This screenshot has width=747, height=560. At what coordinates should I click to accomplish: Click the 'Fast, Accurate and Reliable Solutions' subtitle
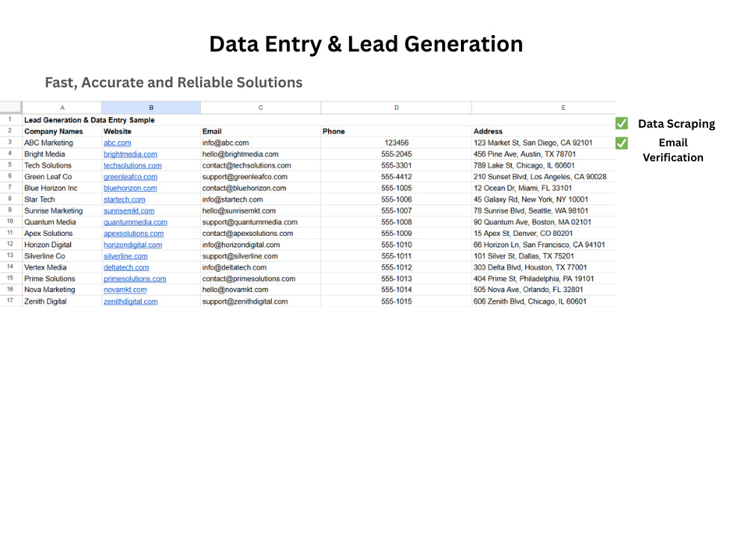(x=173, y=82)
